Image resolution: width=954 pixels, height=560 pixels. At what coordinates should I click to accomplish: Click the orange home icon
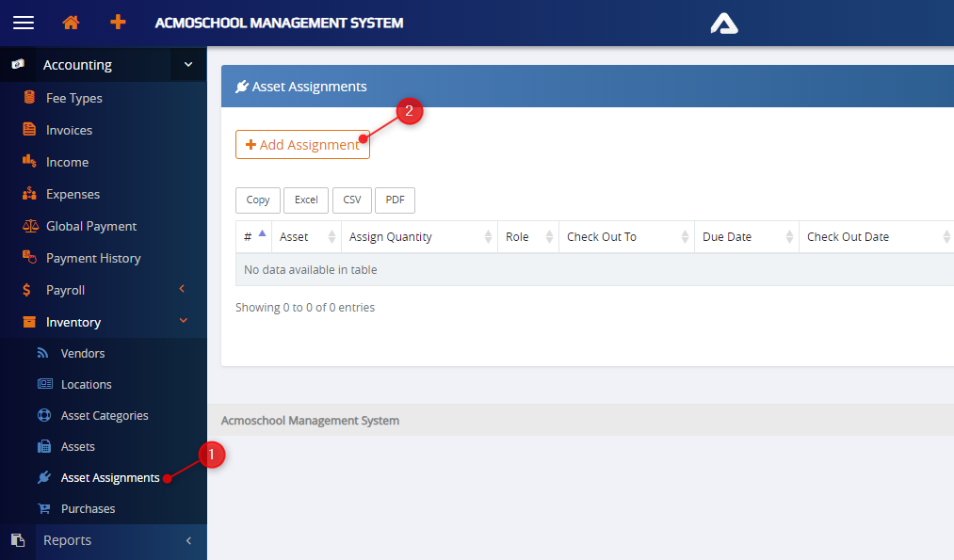click(71, 23)
